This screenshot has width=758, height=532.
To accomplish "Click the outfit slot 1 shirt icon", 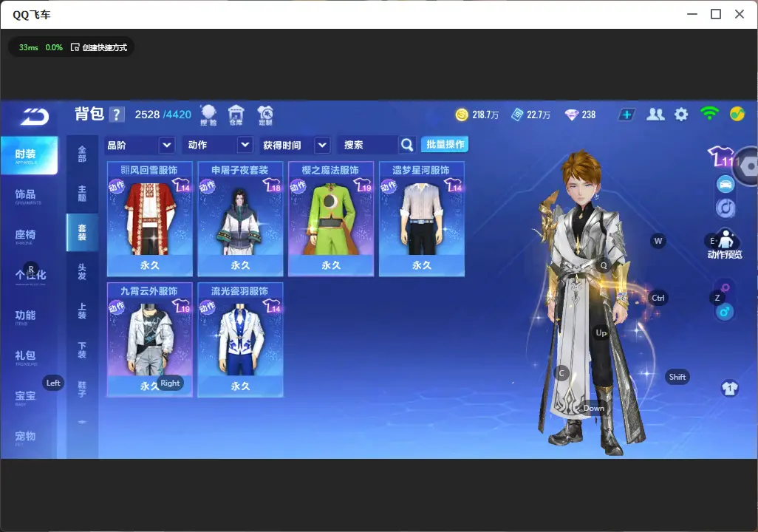I will pyautogui.click(x=729, y=388).
